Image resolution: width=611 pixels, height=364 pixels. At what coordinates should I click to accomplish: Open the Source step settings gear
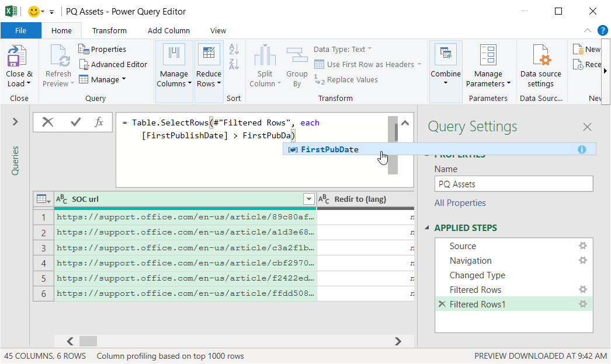tap(582, 246)
